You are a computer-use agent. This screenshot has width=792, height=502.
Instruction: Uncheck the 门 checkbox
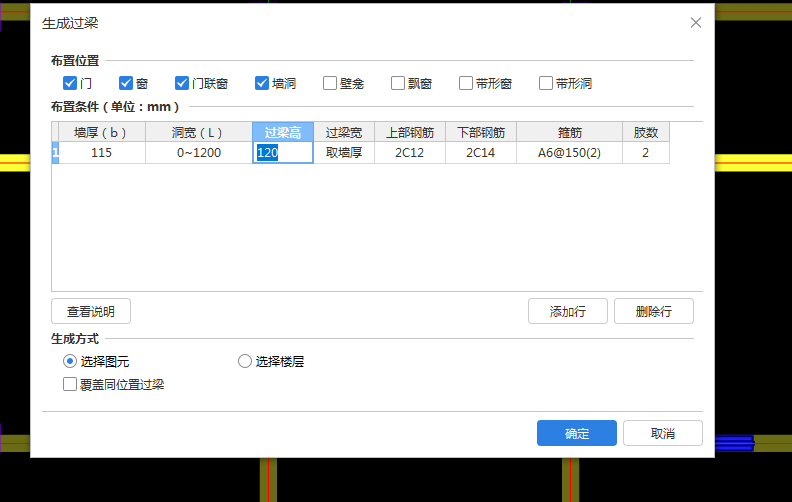70,83
